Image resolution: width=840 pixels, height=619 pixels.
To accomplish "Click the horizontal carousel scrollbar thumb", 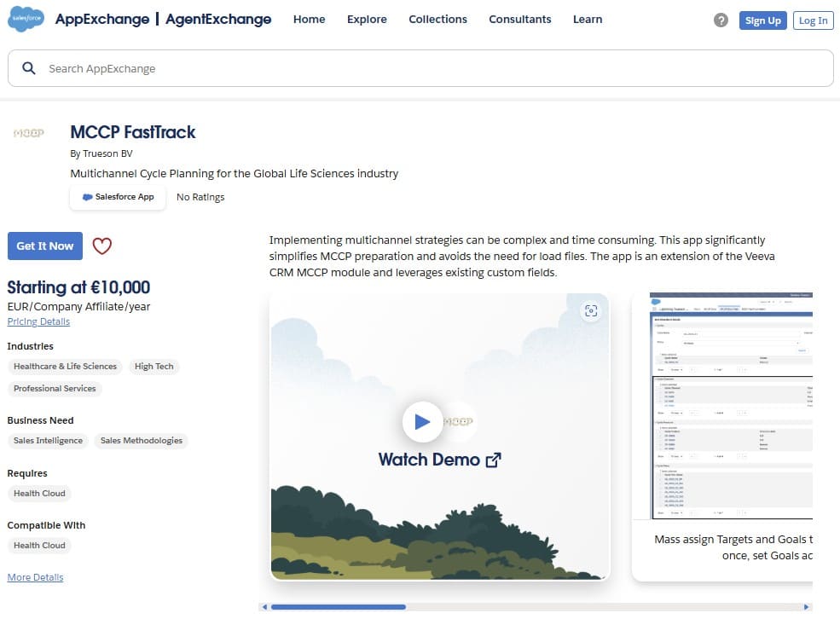I will point(338,607).
